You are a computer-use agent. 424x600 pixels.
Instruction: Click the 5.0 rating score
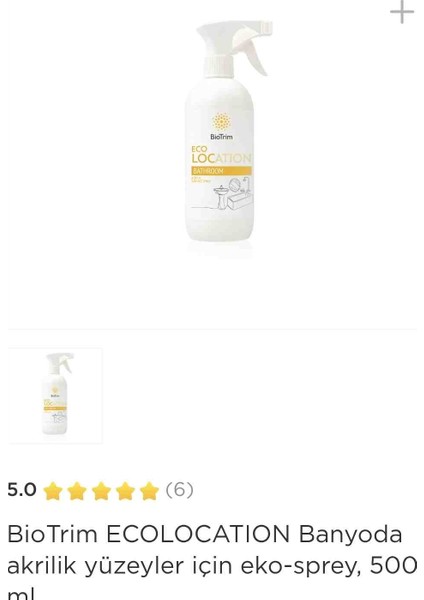(x=22, y=490)
